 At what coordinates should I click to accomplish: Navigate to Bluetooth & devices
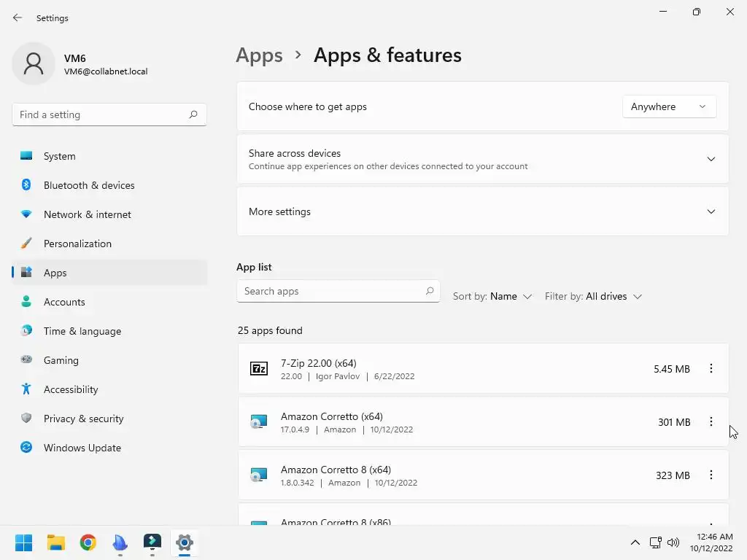pos(89,185)
